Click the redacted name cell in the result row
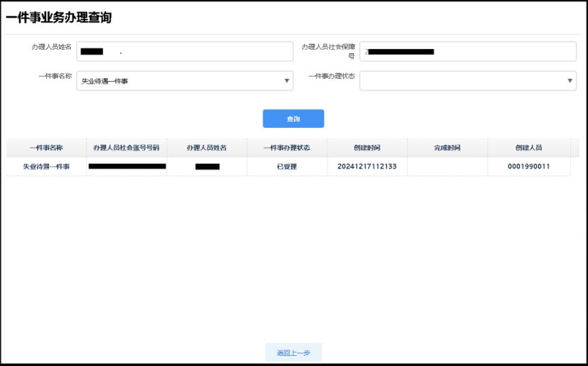The width and height of the screenshot is (588, 366). [x=207, y=167]
